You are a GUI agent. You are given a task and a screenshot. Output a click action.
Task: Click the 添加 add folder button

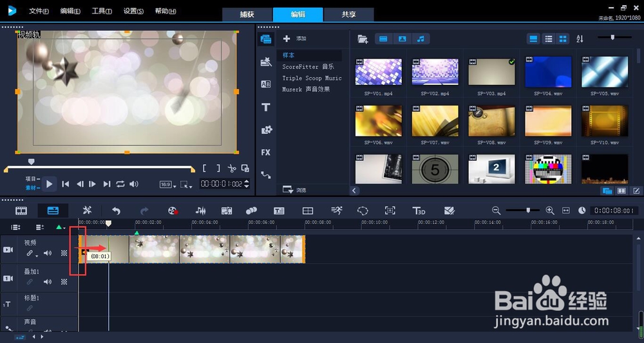pos(295,39)
